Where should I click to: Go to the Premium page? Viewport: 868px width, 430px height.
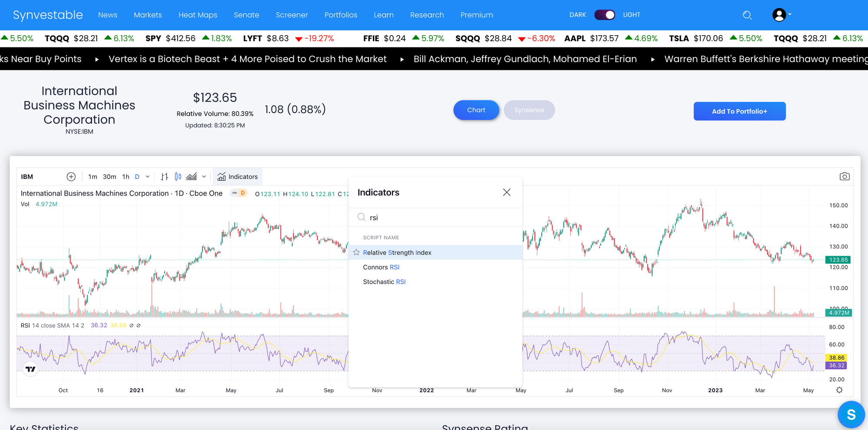coord(477,15)
